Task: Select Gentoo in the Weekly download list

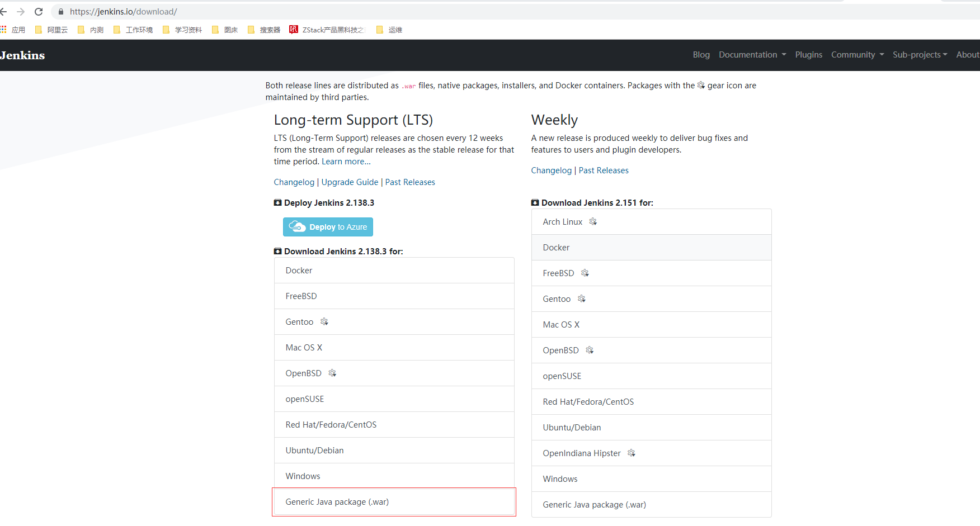Action: [x=652, y=299]
